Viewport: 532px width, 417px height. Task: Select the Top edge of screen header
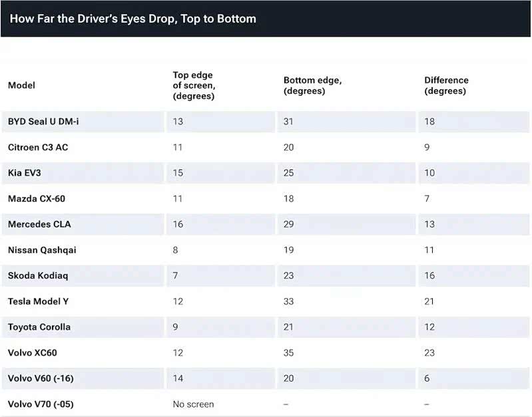pos(194,85)
